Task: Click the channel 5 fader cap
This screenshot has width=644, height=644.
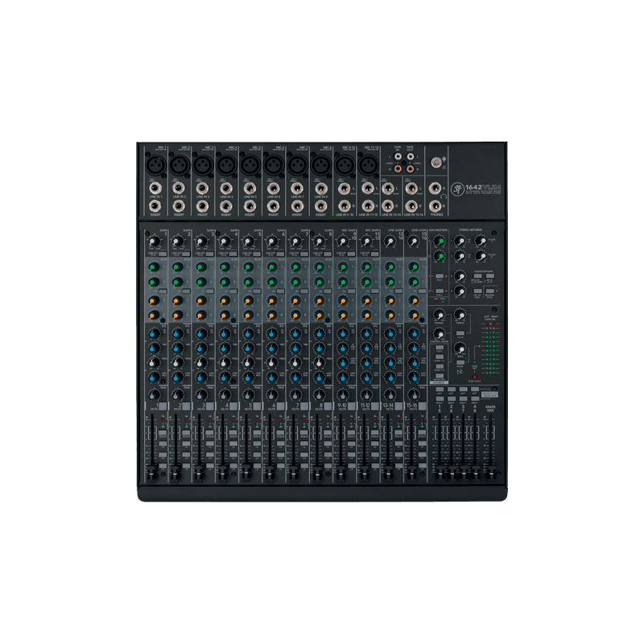Action: click(246, 471)
